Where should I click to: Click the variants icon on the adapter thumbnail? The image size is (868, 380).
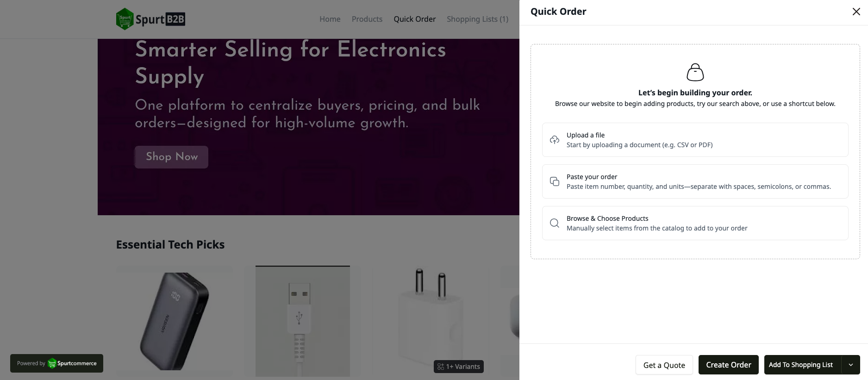pyautogui.click(x=441, y=367)
